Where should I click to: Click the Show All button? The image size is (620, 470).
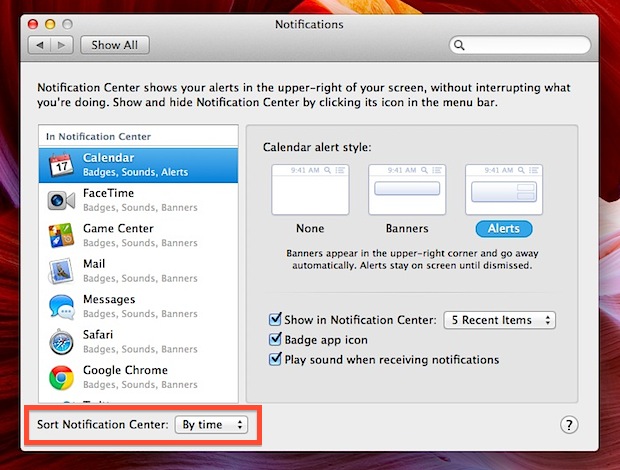pos(115,45)
